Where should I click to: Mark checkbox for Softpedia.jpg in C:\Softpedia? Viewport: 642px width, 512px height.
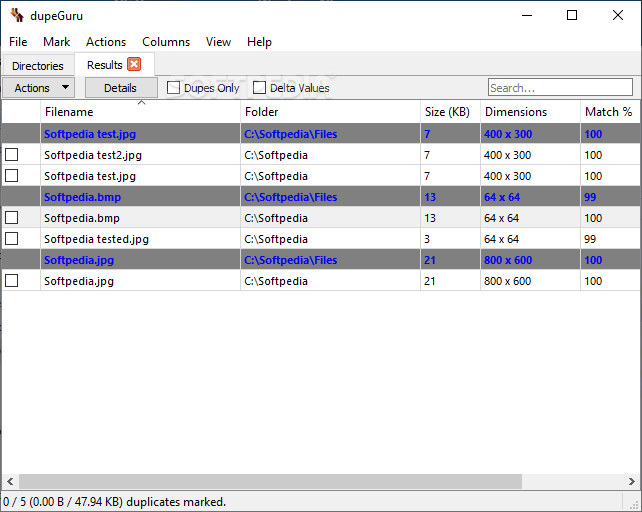click(11, 281)
